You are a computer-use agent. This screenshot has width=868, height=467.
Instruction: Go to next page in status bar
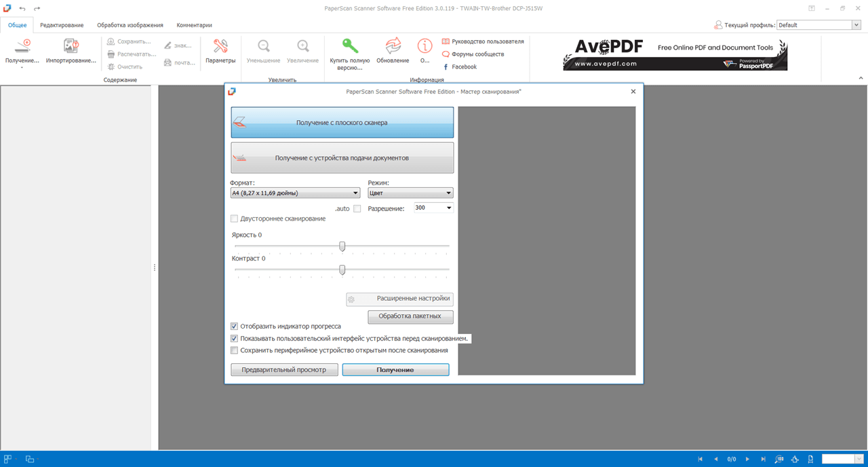[x=747, y=460]
